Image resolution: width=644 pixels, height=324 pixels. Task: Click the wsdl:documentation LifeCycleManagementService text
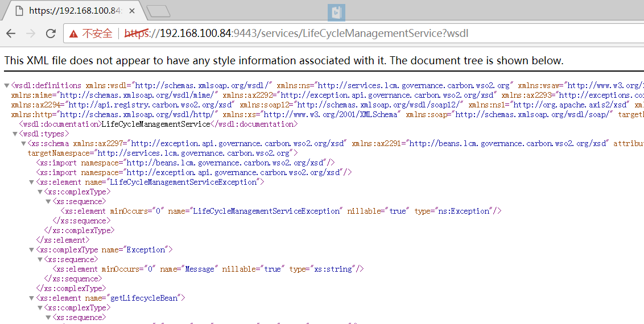coord(156,124)
